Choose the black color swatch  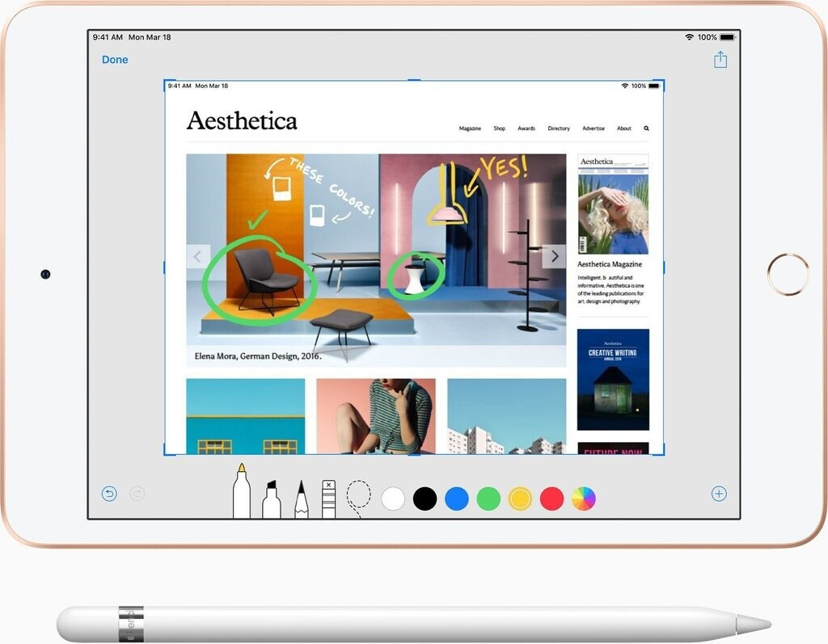(425, 499)
